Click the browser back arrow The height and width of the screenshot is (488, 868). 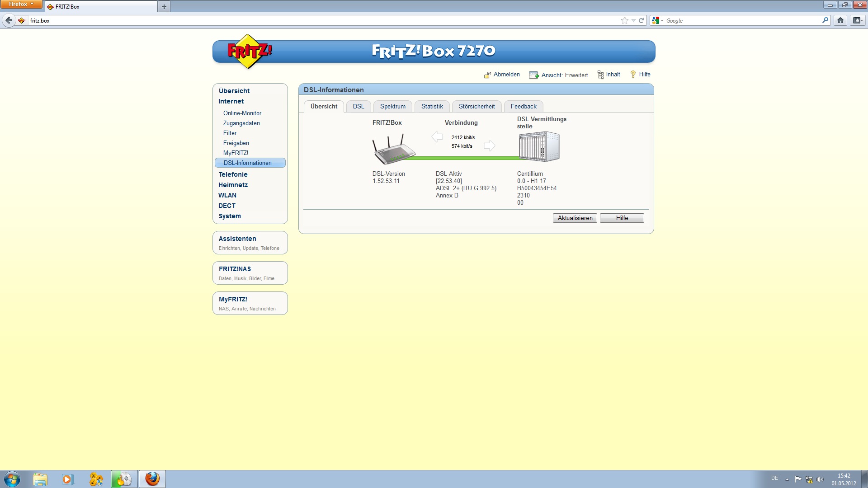[9, 20]
